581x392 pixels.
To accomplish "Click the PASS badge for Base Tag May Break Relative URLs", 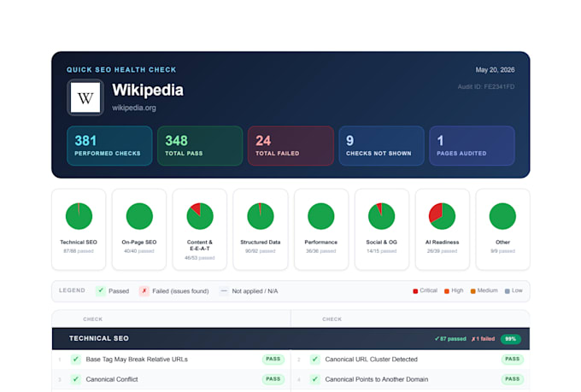I will [273, 359].
